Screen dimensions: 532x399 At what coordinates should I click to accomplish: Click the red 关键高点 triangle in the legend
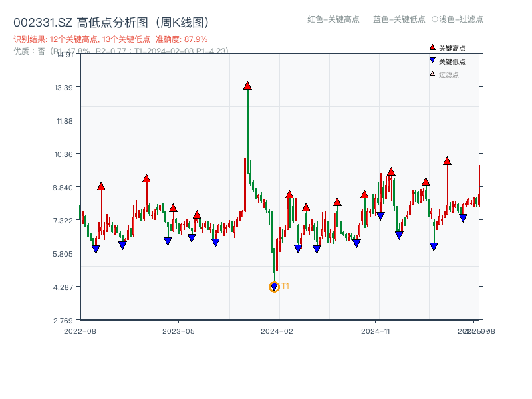(432, 47)
